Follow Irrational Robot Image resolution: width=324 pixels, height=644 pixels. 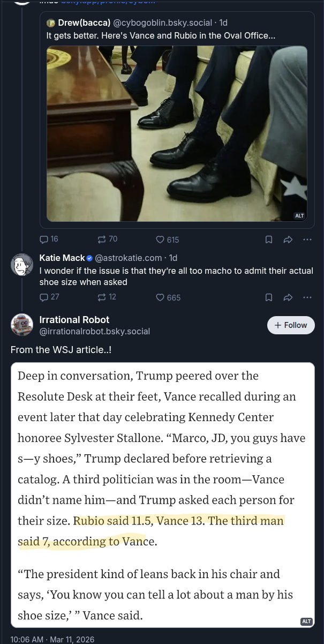point(290,325)
